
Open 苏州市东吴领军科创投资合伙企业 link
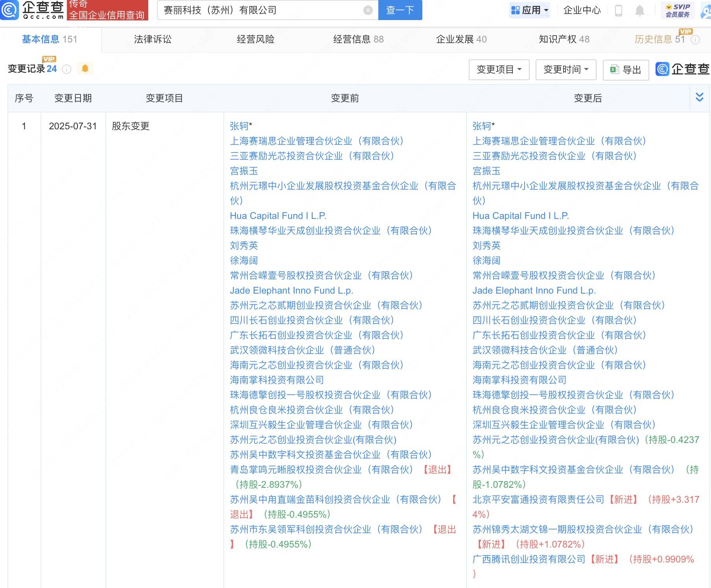coord(326,529)
